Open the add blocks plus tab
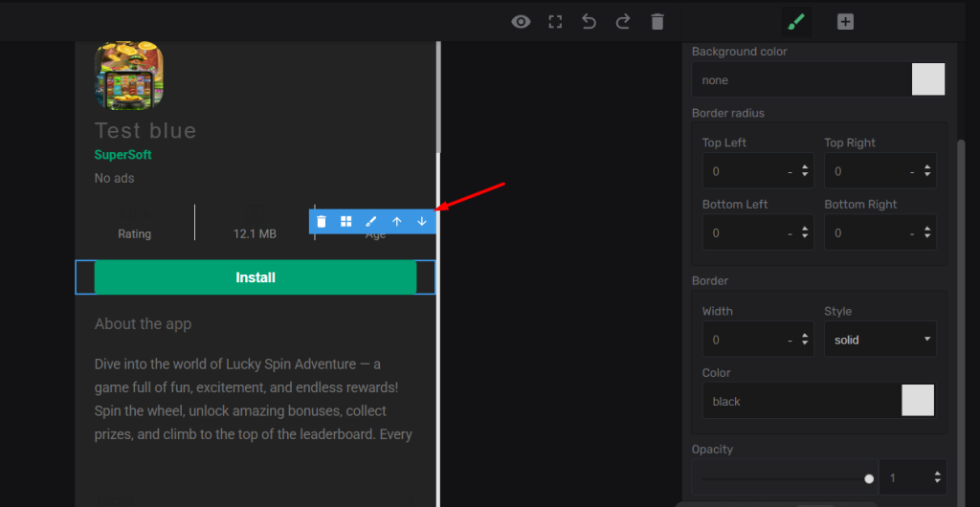 (x=845, y=21)
